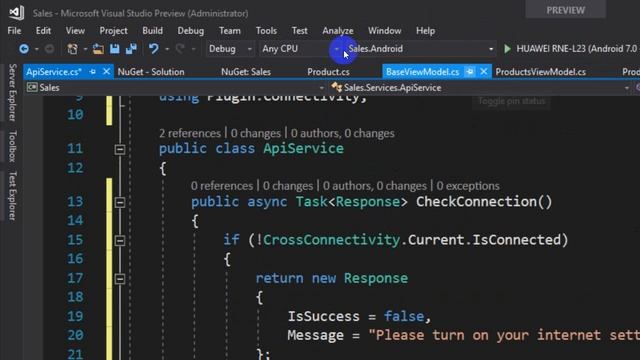Navigate backward with the back arrow
The image size is (640, 360).
click(x=24, y=49)
